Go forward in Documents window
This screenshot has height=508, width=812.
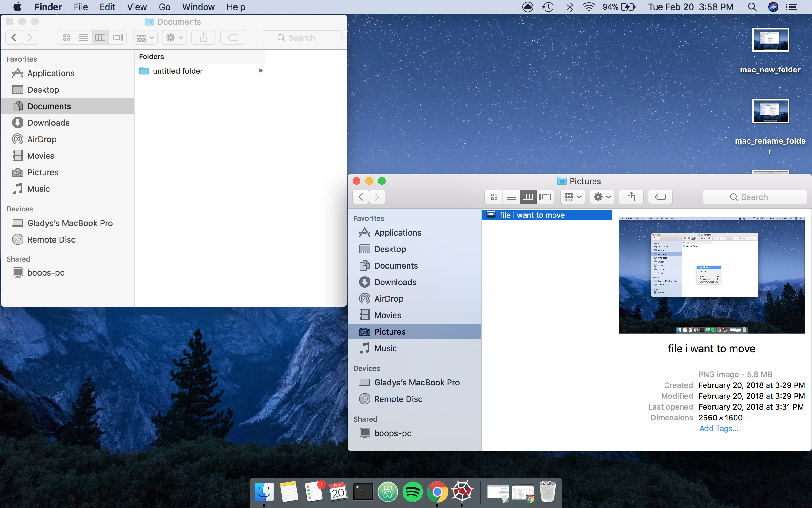point(30,37)
